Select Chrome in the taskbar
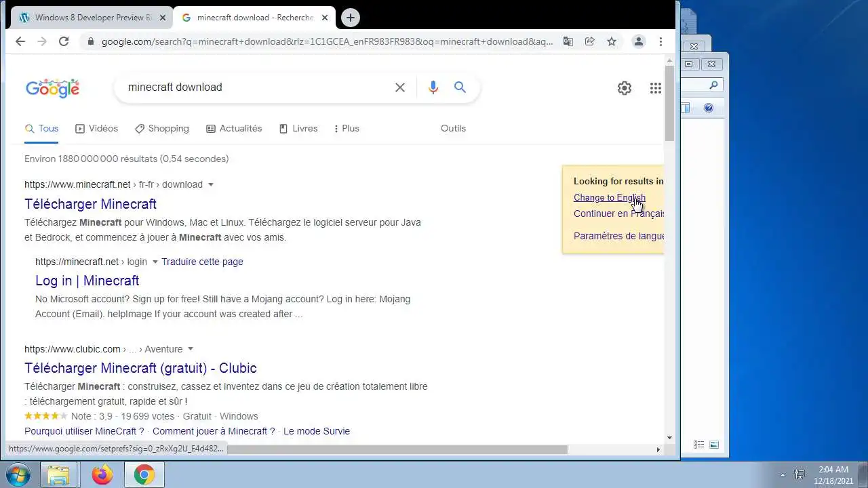 pos(144,475)
